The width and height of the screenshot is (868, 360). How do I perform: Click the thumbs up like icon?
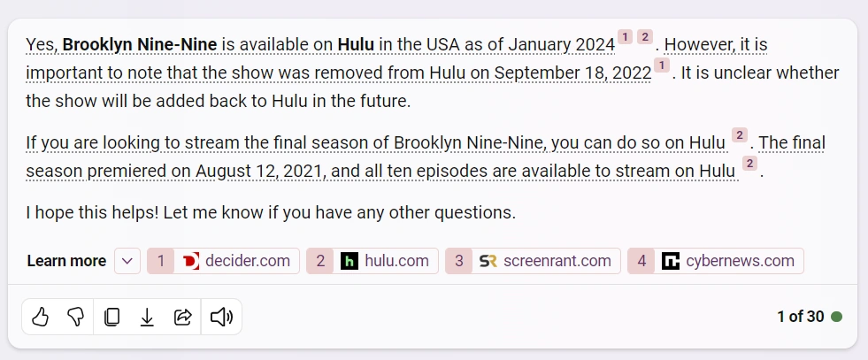coord(40,317)
